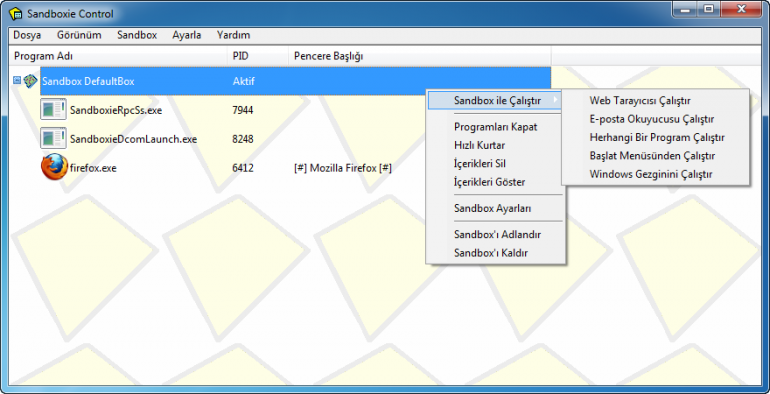Screen dimensions: 770x394
Task: Select the firefox.exe process row
Action: point(280,168)
